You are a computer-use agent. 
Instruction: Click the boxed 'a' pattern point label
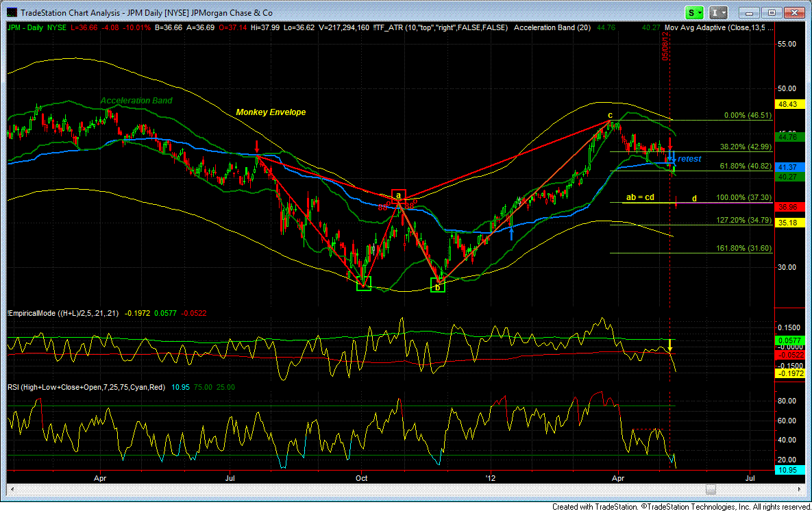point(398,195)
